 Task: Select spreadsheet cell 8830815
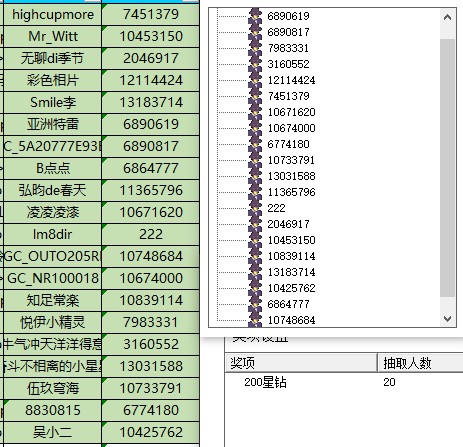(x=53, y=410)
